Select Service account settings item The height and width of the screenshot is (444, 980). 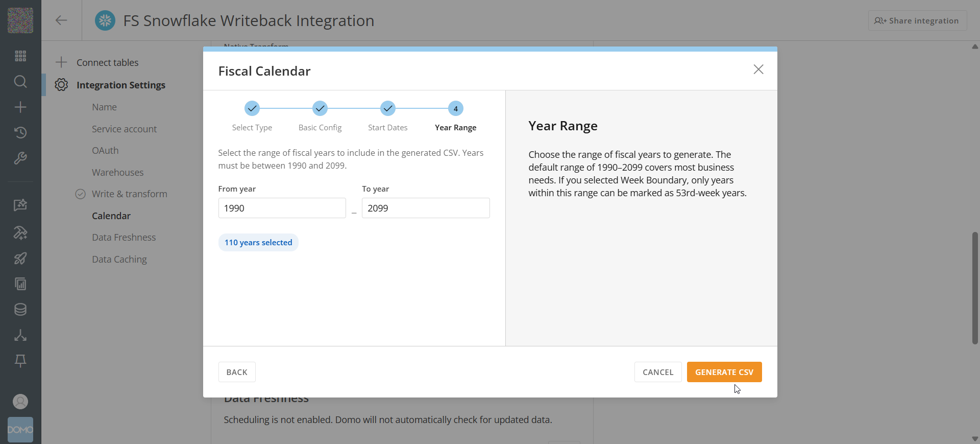[125, 129]
